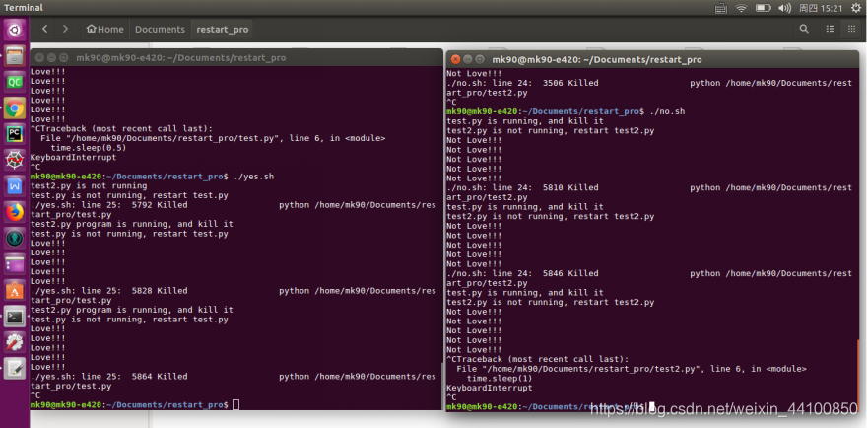Click the ./no.sh command in right terminal
This screenshot has height=428, width=868.
point(667,111)
